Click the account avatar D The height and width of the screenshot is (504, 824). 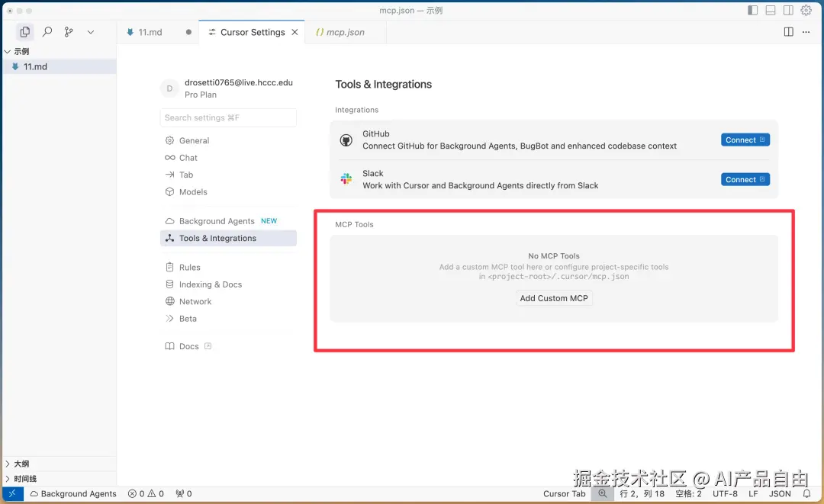click(169, 88)
